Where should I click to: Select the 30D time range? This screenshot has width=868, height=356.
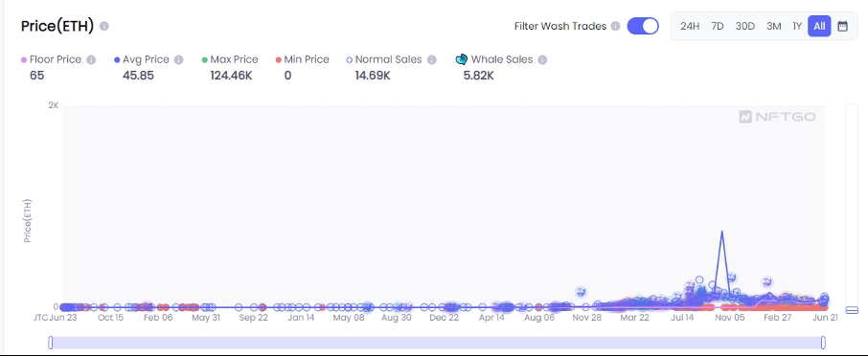pyautogui.click(x=745, y=26)
